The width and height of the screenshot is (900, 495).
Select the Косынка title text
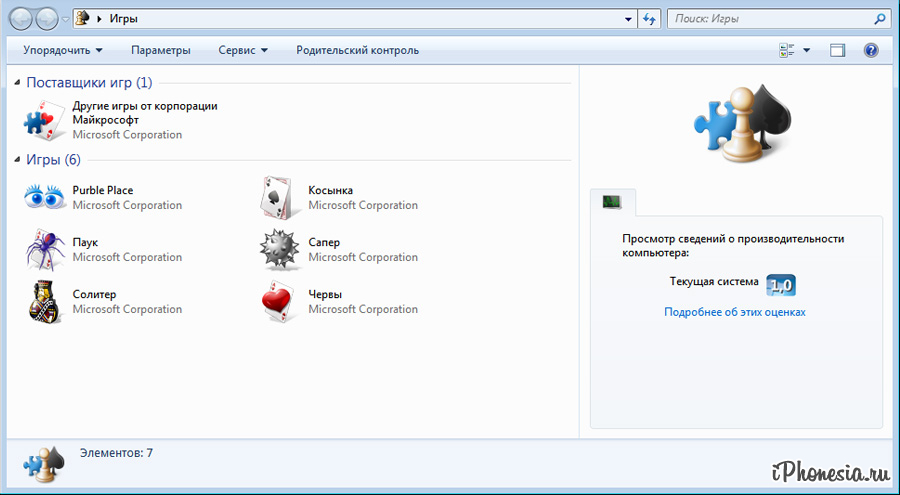(x=331, y=190)
